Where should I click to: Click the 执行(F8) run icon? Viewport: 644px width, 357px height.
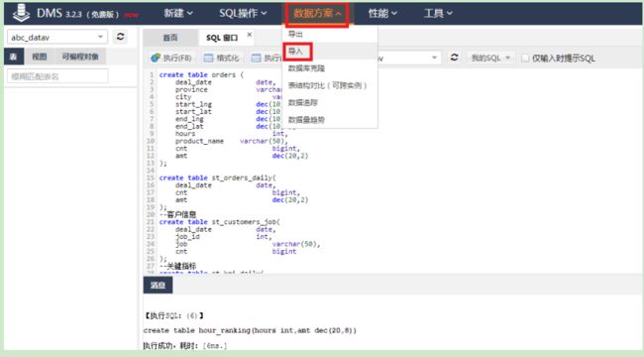(156, 58)
